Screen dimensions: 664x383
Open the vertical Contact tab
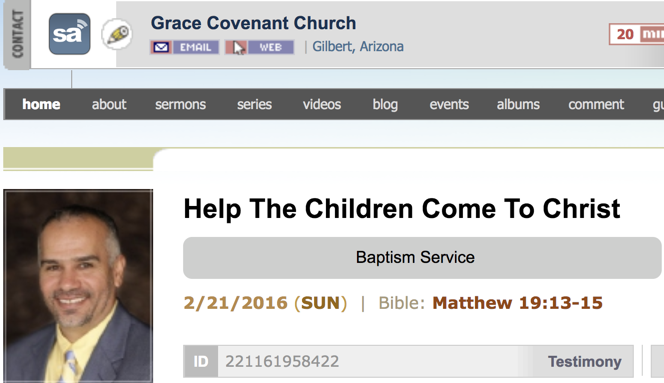click(x=17, y=34)
